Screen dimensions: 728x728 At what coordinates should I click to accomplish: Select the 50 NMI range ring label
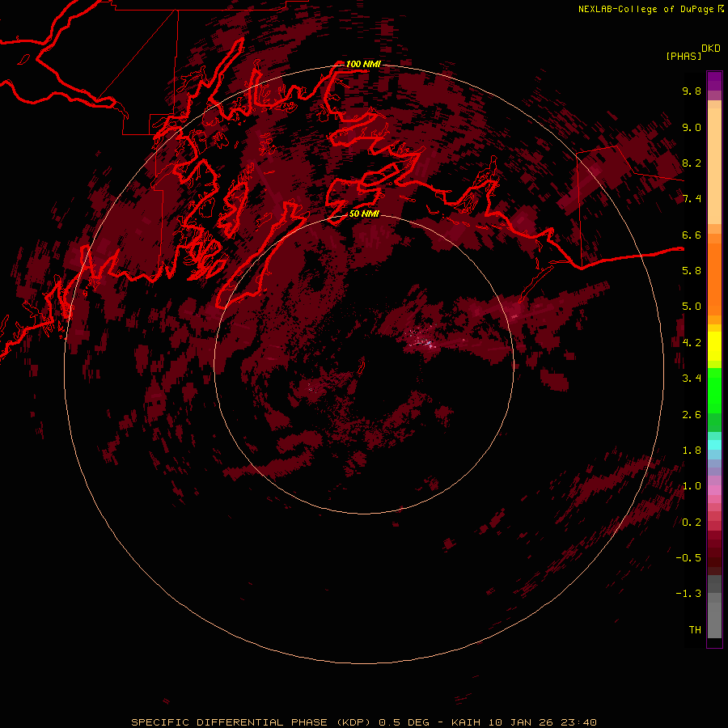click(364, 214)
